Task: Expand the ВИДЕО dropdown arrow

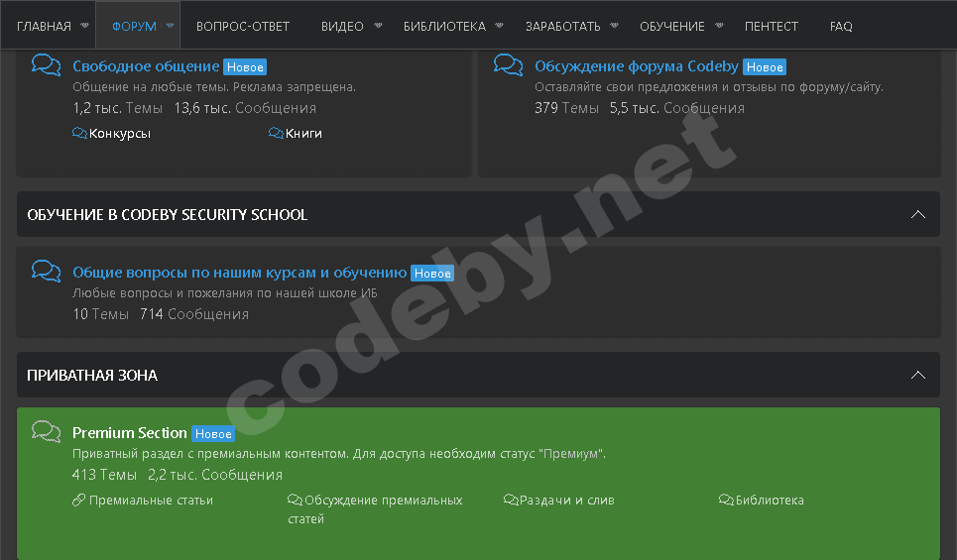Action: coord(378,26)
